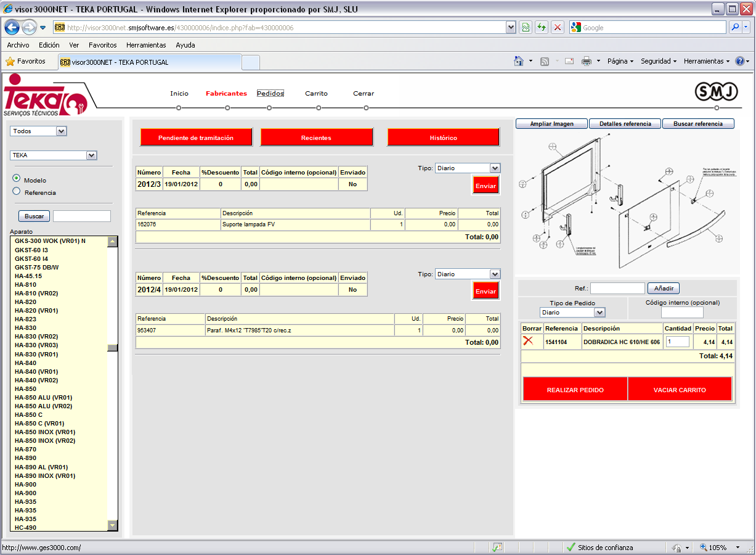Screen dimensions: 756x555
Task: Open the Tipo dropdown for order 2012/4
Action: pos(468,274)
